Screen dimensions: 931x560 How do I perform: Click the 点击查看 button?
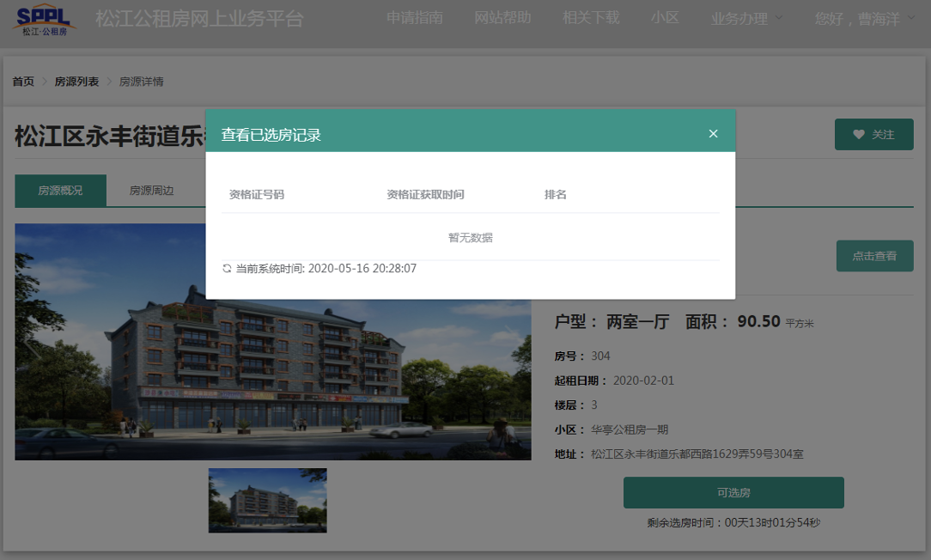coord(874,256)
